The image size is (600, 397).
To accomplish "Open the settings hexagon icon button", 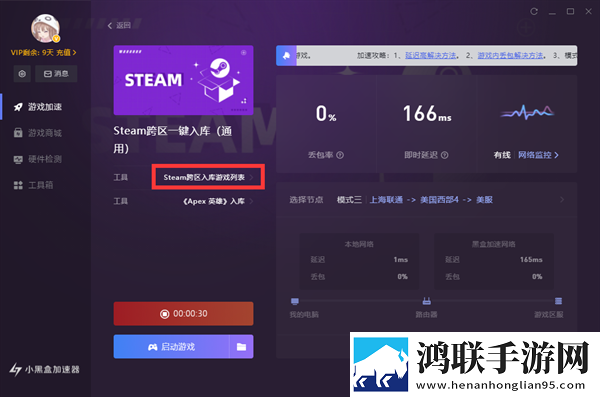I will (x=22, y=74).
